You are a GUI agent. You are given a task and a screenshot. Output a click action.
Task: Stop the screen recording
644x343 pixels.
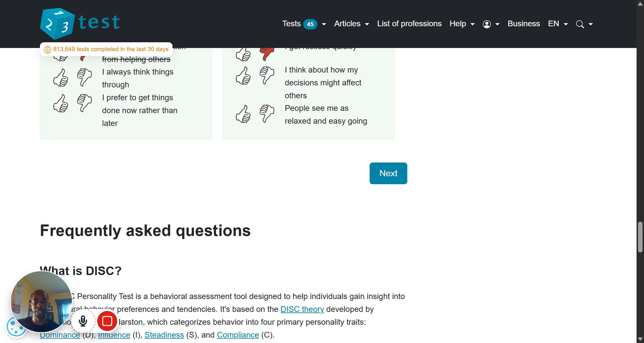coord(107,321)
